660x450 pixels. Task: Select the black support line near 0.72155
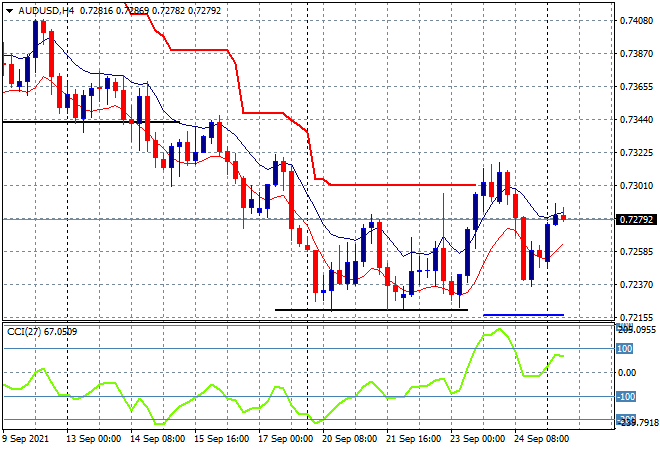[371, 310]
